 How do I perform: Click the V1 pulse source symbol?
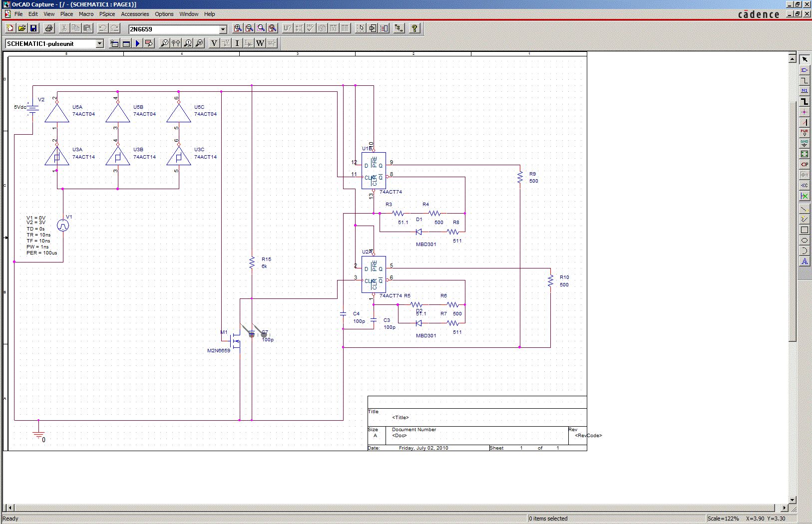click(63, 226)
